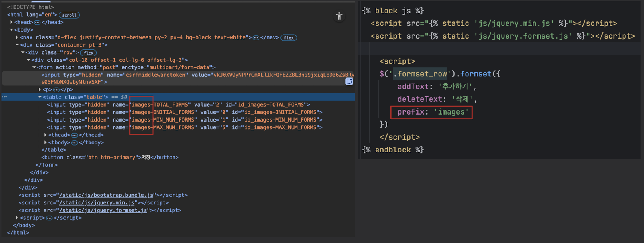The image size is (644, 243).
Task: Open /static/js/bootstrap.bundle.js link
Action: click(x=106, y=195)
